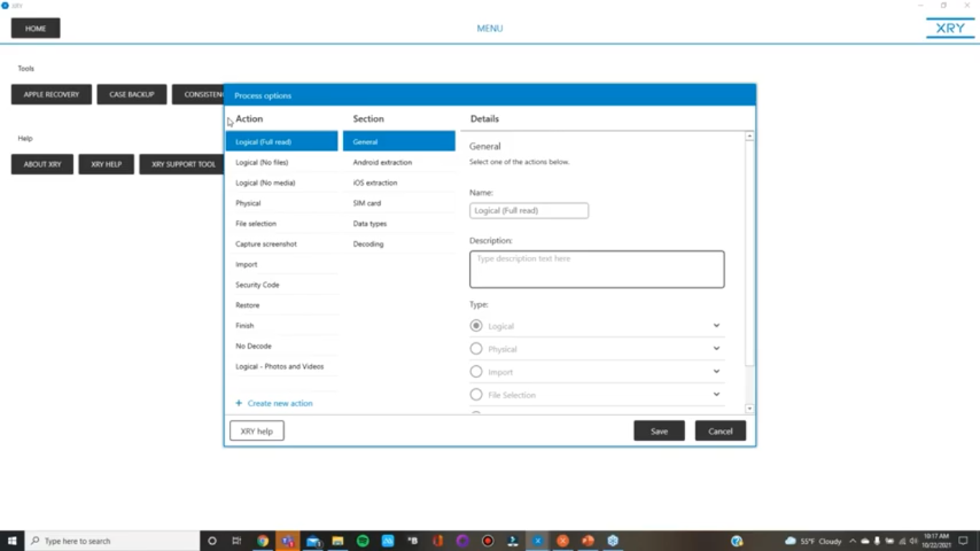Expand the File Selection dropdown
The height and width of the screenshot is (551, 980).
[x=715, y=395]
